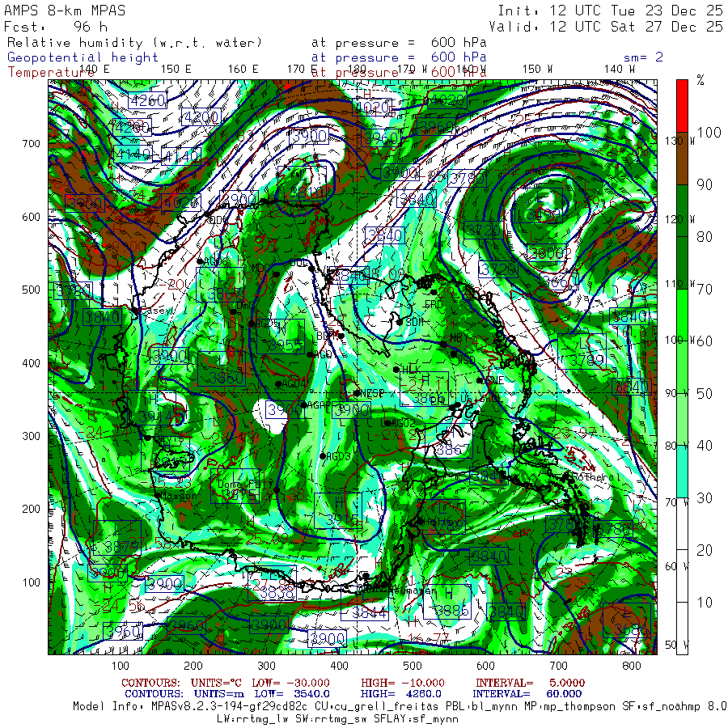Click the SDM station label
Screen dimensions: 728x728
[414, 322]
